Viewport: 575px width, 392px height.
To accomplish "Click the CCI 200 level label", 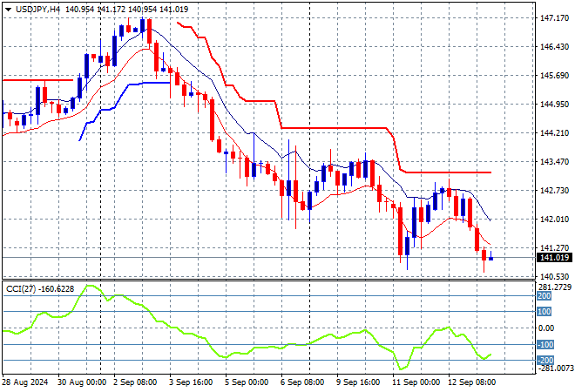I will (545, 296).
